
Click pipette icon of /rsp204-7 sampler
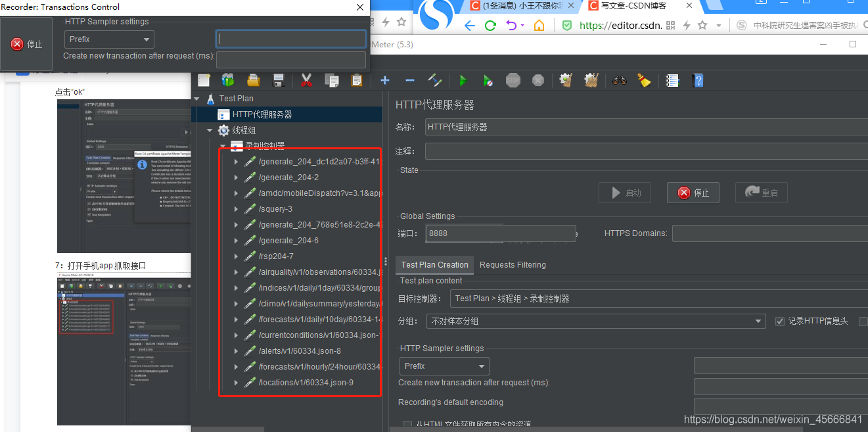point(250,256)
